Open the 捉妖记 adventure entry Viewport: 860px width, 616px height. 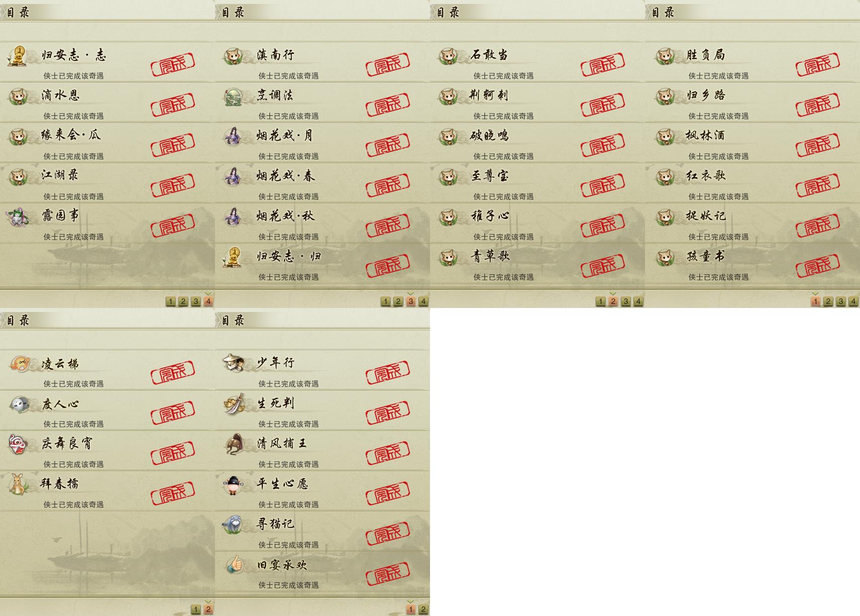point(752,223)
